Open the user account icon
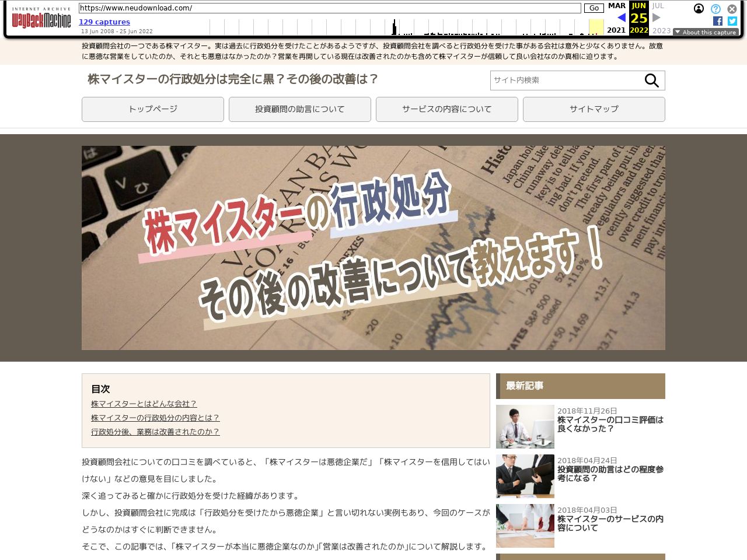 pyautogui.click(x=699, y=9)
